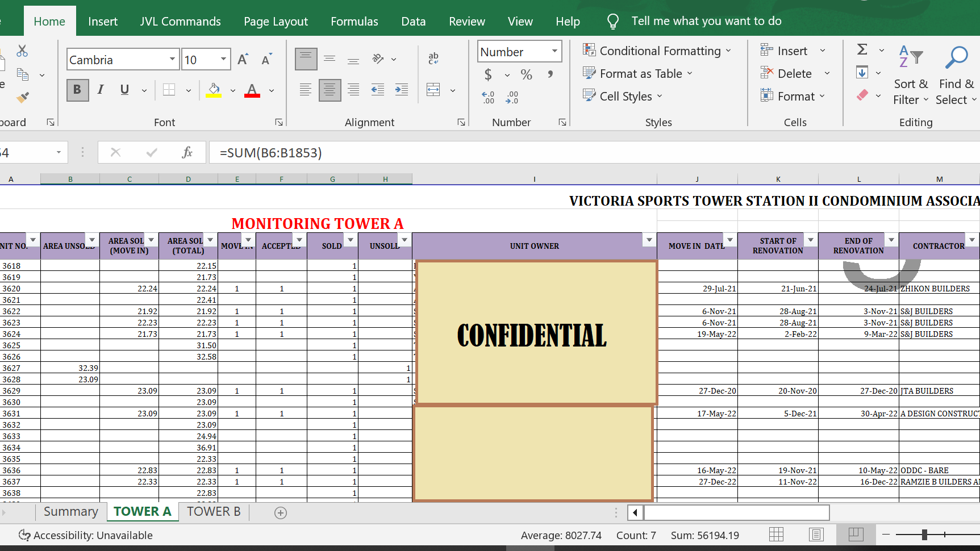Click the AutoSum sigma icon
Viewport: 980px width, 551px height.
(862, 49)
